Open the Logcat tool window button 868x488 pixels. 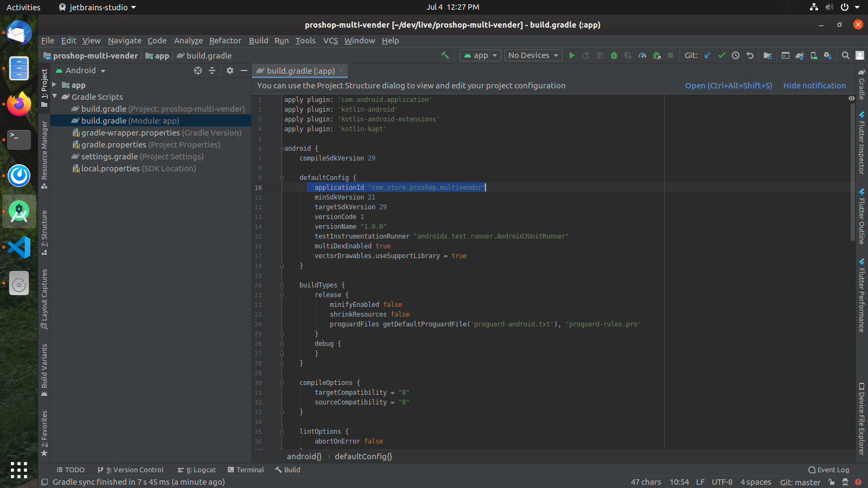tap(196, 470)
